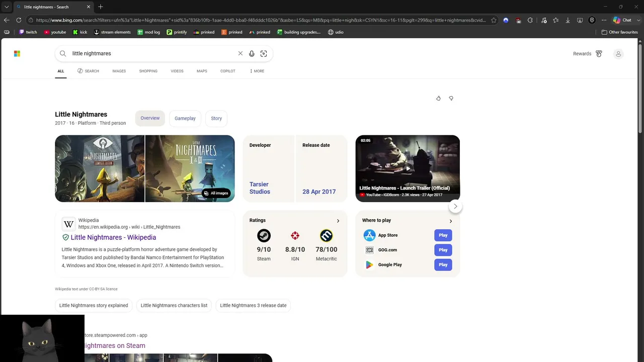The height and width of the screenshot is (362, 644).
Task: Select the Story tab
Action: [x=216, y=119]
